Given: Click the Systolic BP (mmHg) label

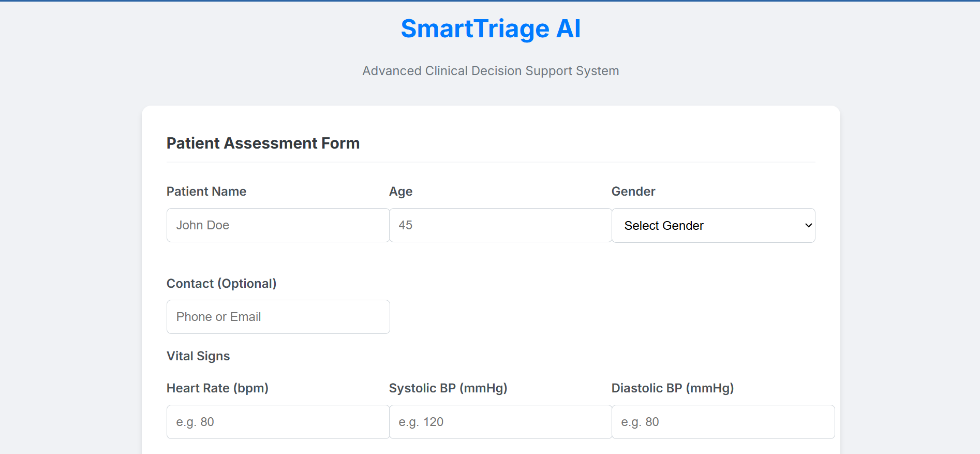Looking at the screenshot, I should click(x=448, y=388).
